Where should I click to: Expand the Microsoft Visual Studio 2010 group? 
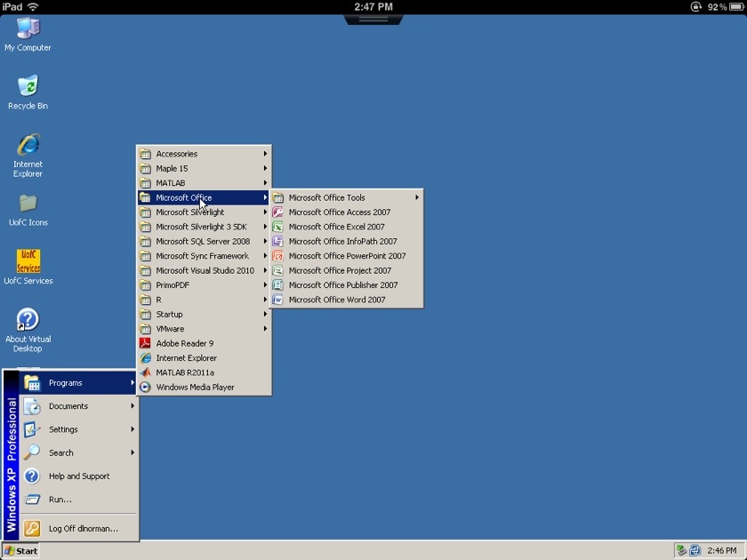pyautogui.click(x=204, y=270)
